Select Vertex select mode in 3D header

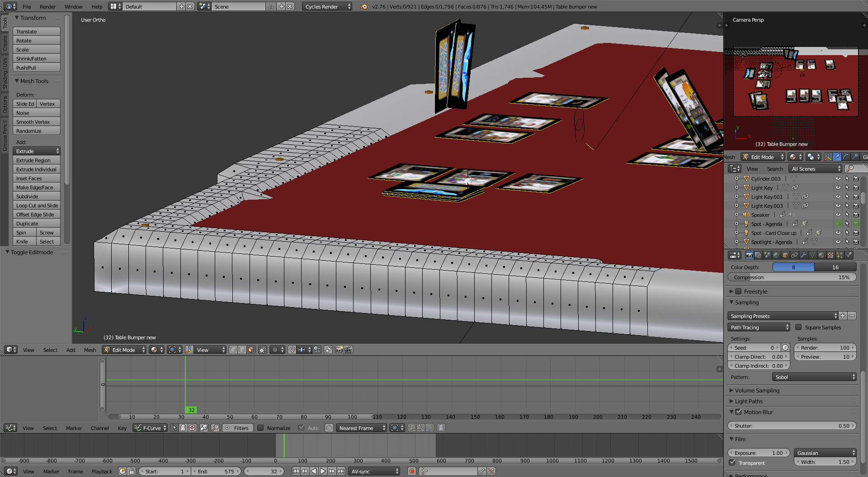233,350
